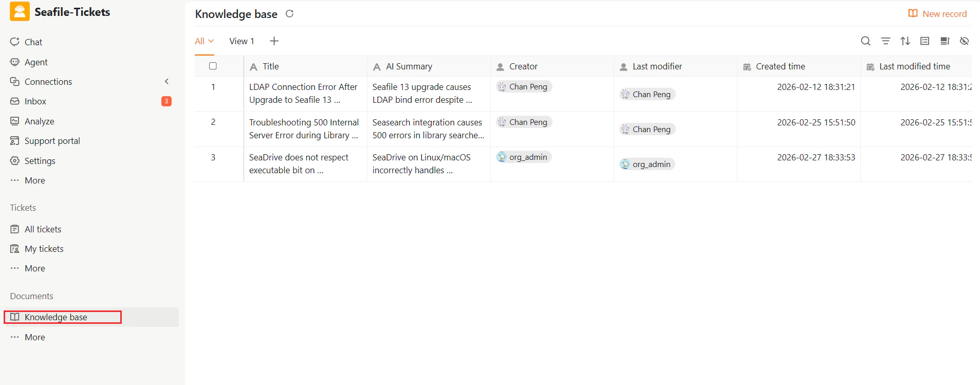Click the hide columns crossed-eye icon
980x385 pixels.
point(965,41)
